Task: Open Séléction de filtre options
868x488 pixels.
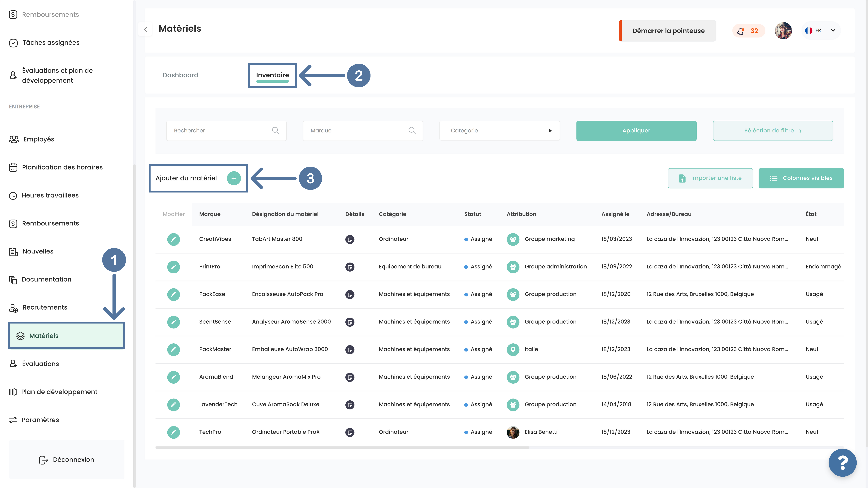Action: [773, 131]
